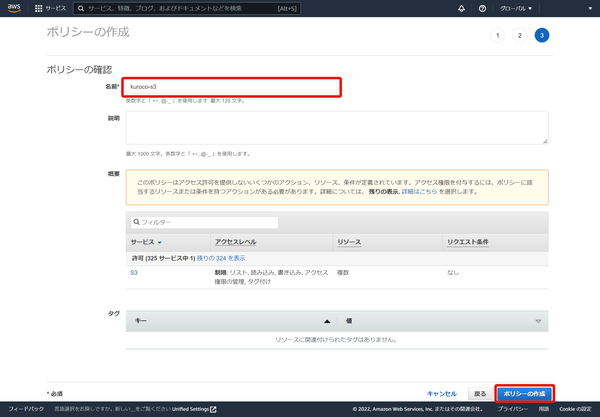Open the Terms link in footer

544,409
